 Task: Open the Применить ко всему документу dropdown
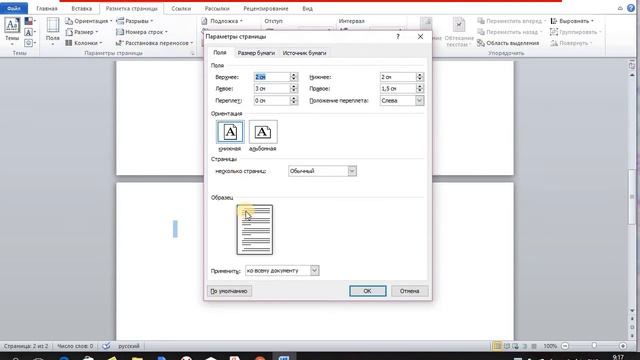pos(282,271)
